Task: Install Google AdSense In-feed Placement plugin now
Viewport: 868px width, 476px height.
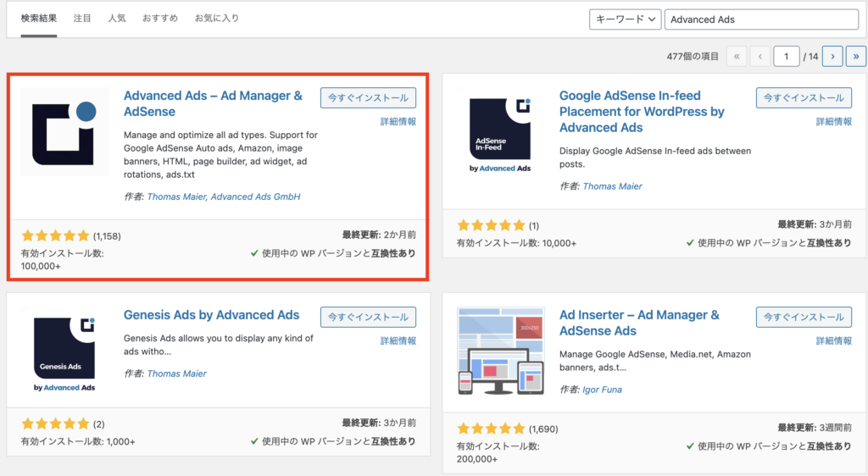Action: [804, 98]
